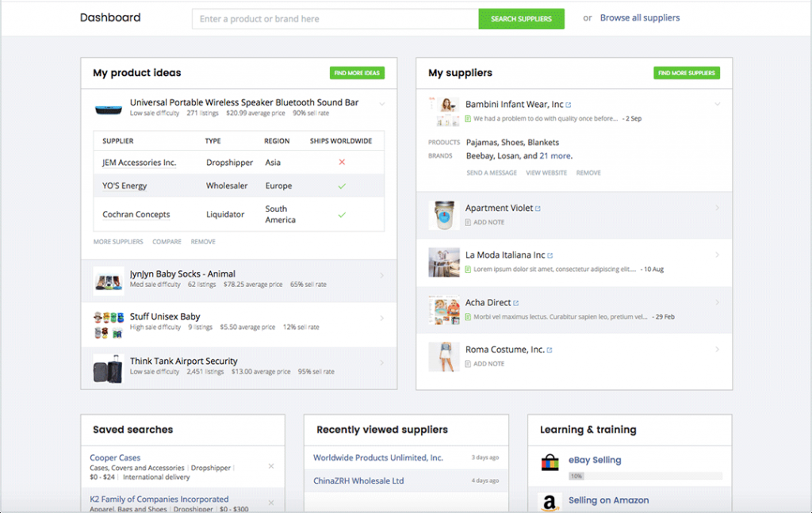
Task: Click the Search Suppliers button
Action: click(521, 19)
